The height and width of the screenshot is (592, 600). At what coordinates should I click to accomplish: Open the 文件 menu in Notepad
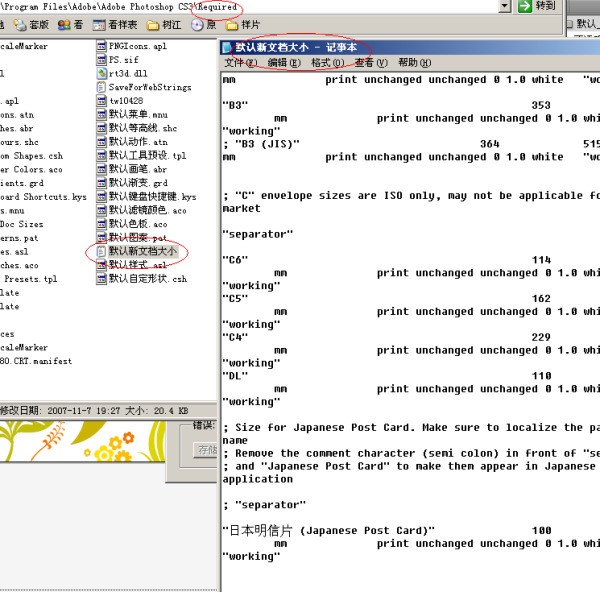point(240,62)
